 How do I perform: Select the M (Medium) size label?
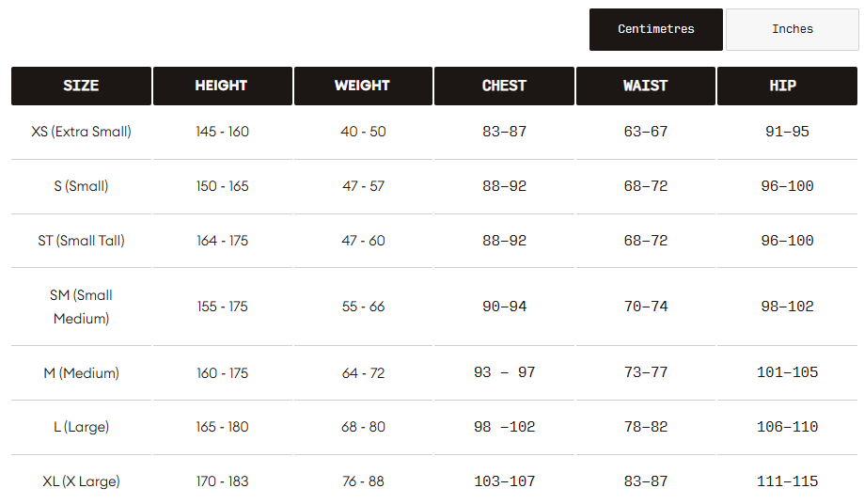tap(81, 373)
